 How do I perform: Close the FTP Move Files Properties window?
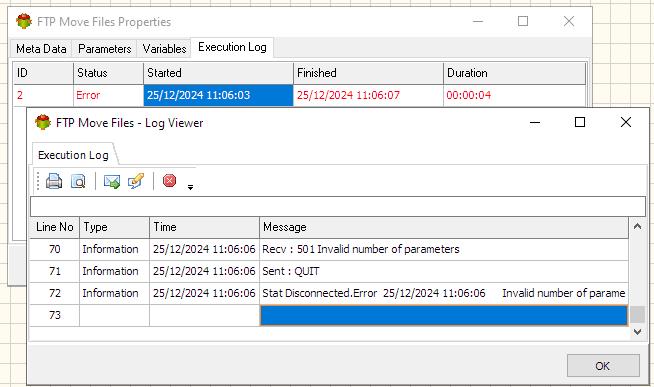[x=569, y=21]
